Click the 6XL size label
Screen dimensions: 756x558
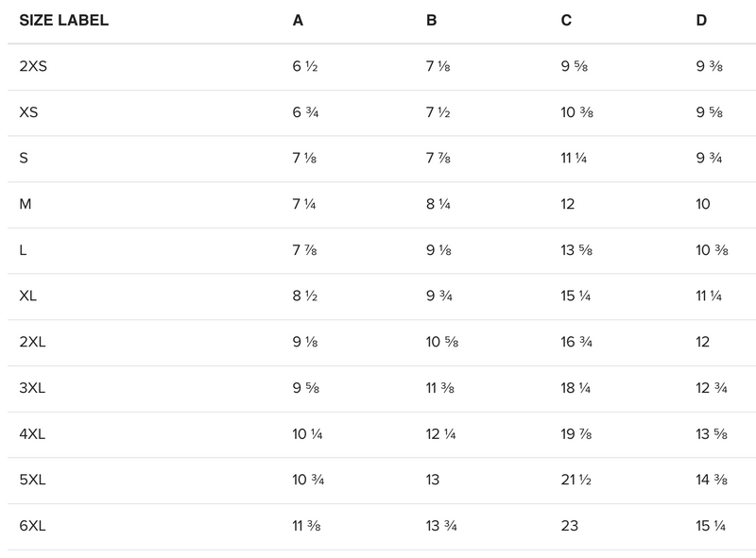33,526
